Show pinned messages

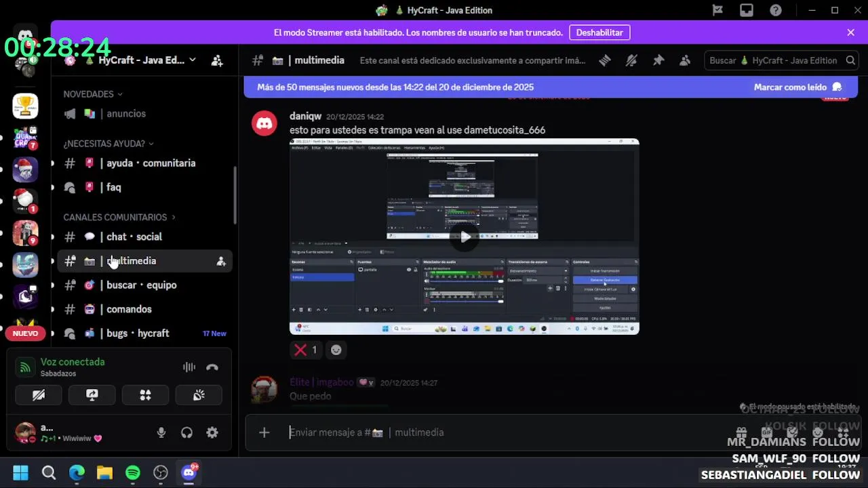[658, 60]
